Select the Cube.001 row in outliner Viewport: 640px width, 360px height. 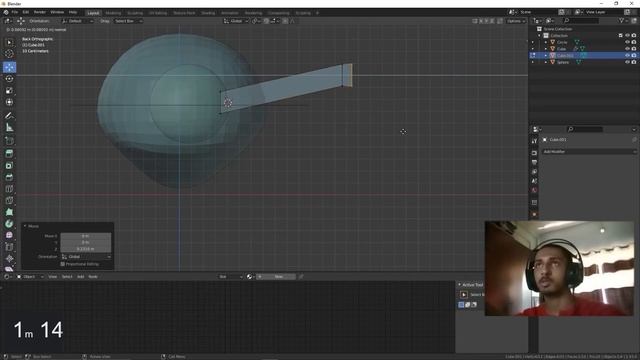583,55
